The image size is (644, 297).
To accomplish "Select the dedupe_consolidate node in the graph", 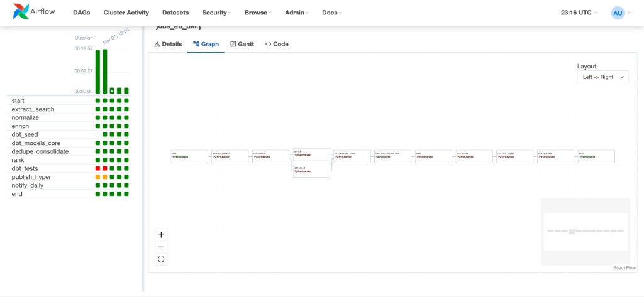I will (x=392, y=156).
